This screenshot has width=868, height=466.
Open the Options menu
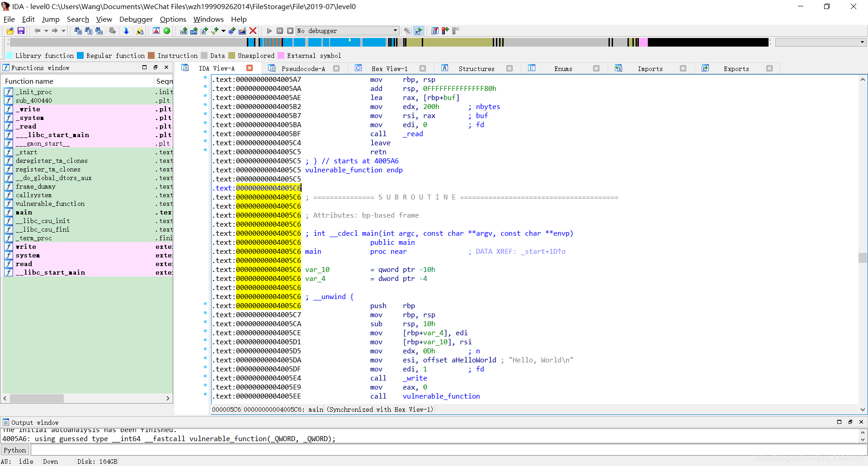click(173, 19)
